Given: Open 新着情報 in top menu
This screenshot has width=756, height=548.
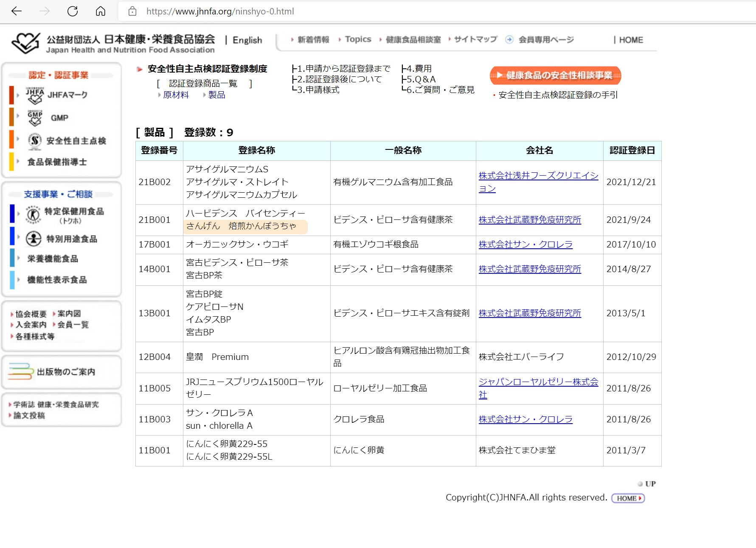Looking at the screenshot, I should pyautogui.click(x=313, y=39).
